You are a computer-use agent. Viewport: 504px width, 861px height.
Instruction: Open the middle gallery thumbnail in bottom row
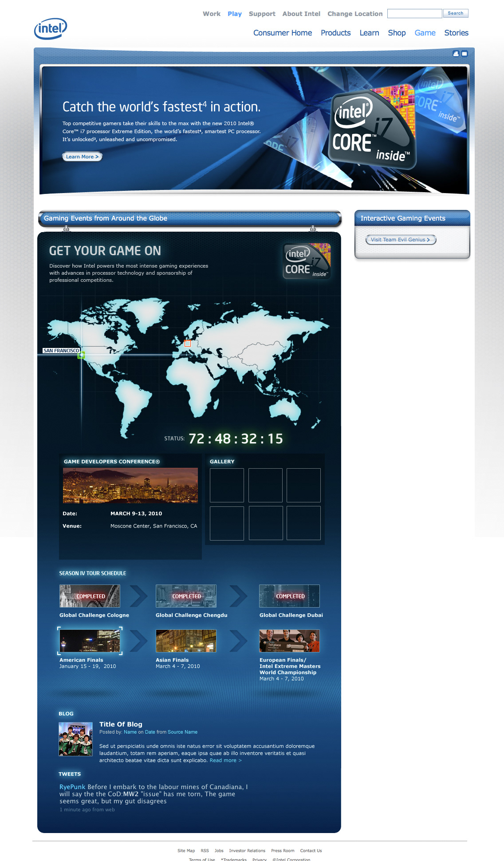pyautogui.click(x=265, y=523)
